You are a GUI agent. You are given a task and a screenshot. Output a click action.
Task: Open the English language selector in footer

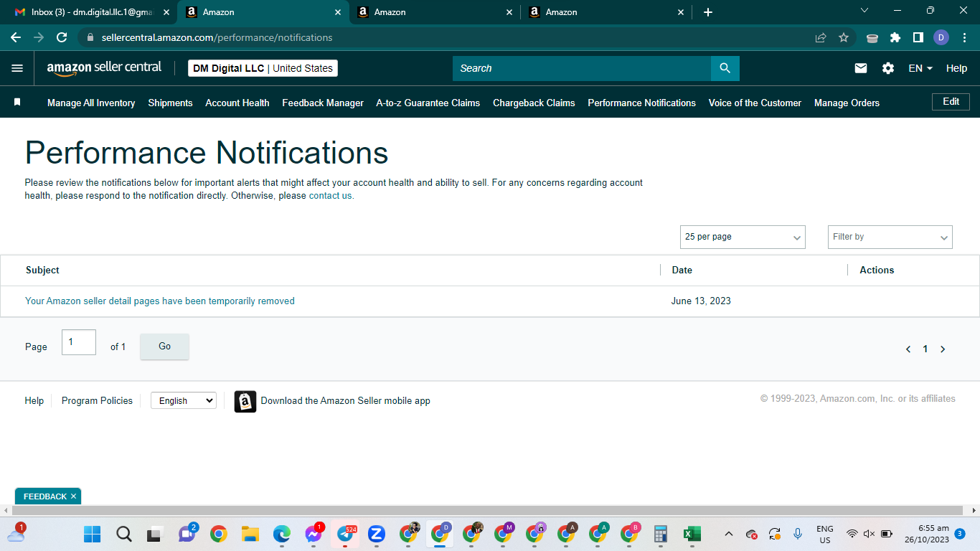pyautogui.click(x=184, y=401)
